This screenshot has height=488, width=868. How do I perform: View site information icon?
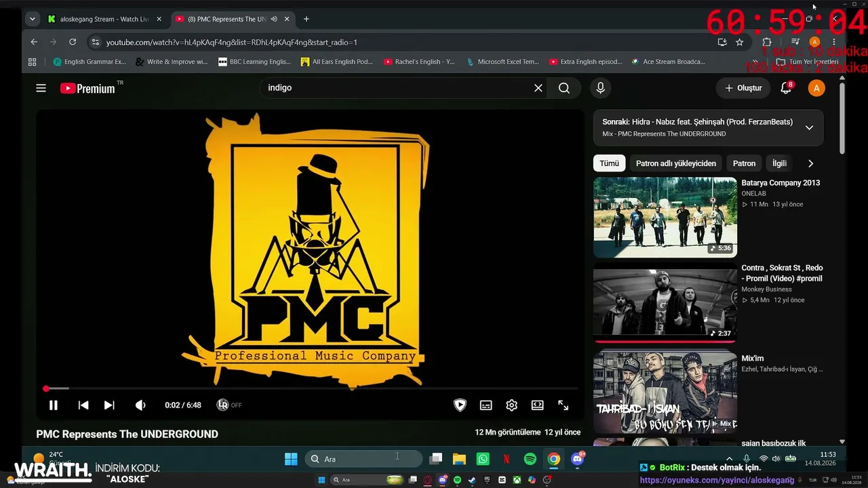[x=95, y=42]
